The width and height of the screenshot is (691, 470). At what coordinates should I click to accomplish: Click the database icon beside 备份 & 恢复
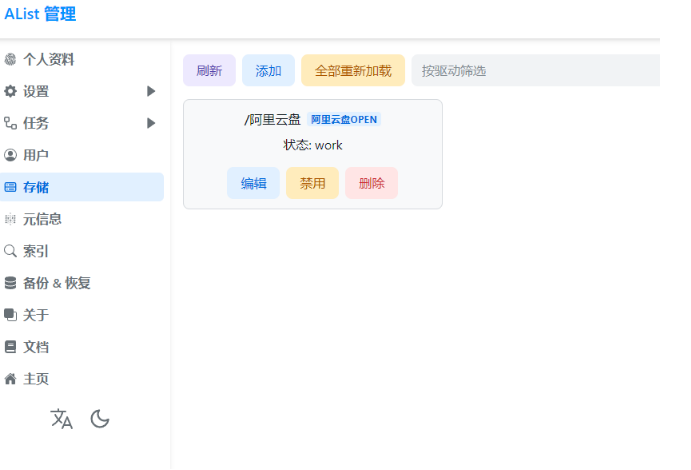point(11,283)
